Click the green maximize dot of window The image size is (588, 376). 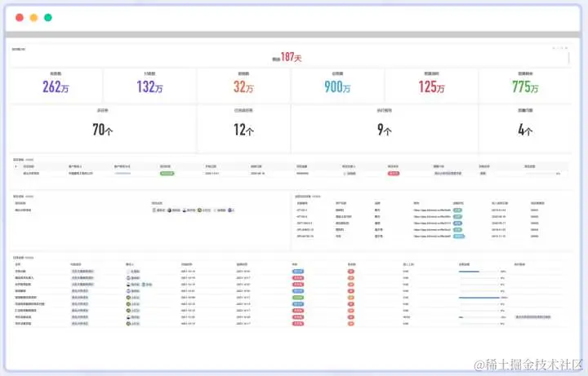click(x=48, y=18)
